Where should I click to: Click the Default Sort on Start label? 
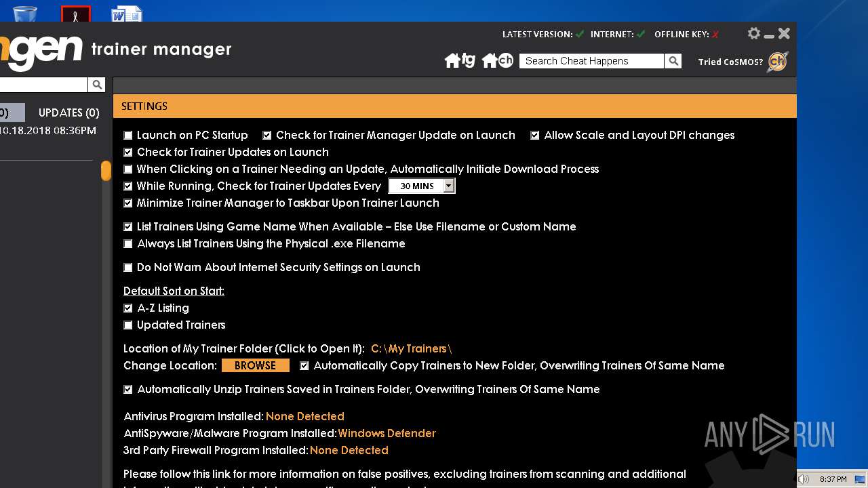(174, 291)
